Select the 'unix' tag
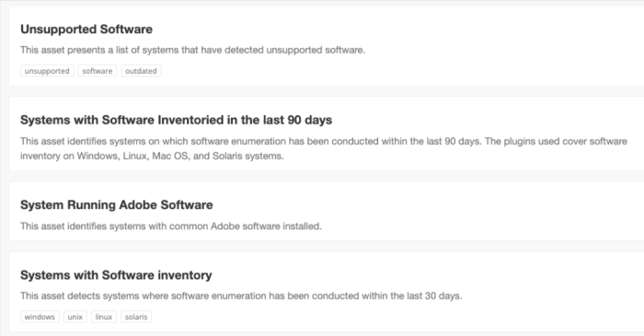This screenshot has height=336, width=644. tap(75, 317)
